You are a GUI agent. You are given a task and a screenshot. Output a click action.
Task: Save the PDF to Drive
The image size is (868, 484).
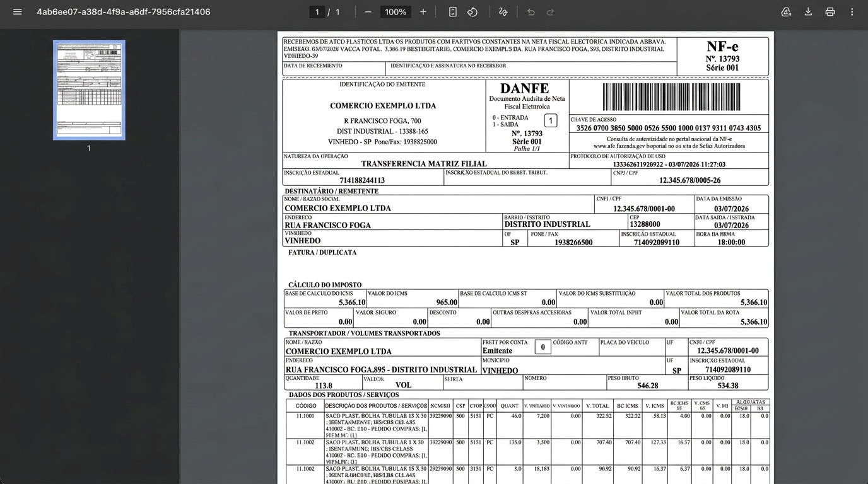786,12
